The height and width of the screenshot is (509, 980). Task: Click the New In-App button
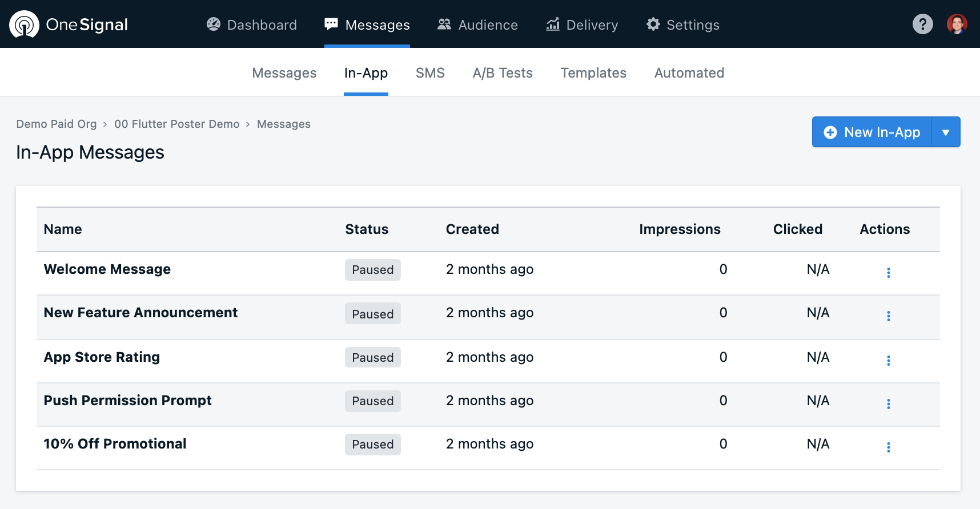[872, 132]
